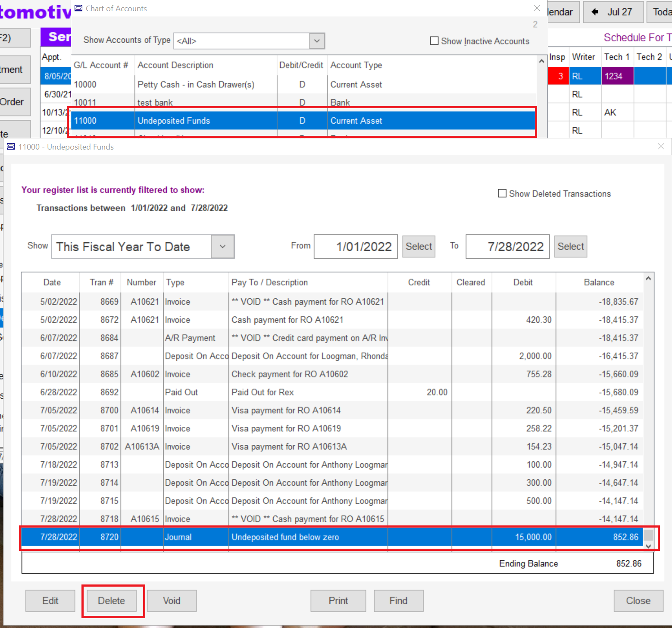Toggle Show Deleted Transactions checkbox

(502, 194)
